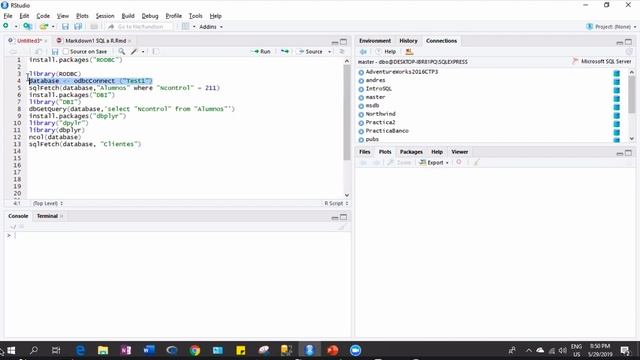640x360 pixels.
Task: Click the Run button
Action: click(261, 51)
